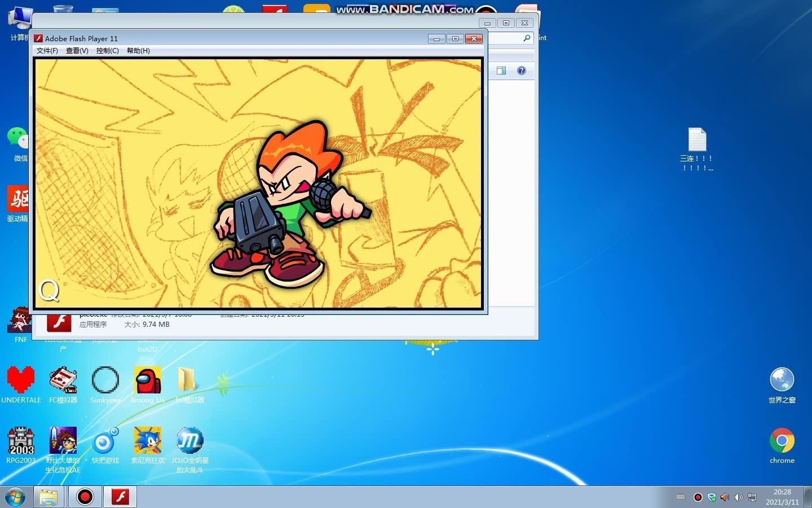Launch the 野比大雄的生化危机AE icon
The height and width of the screenshot is (508, 812).
click(x=63, y=450)
